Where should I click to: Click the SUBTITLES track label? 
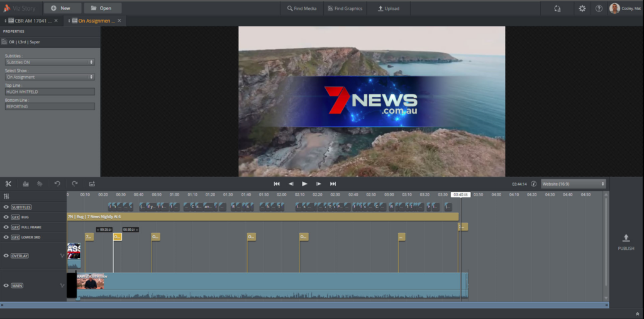pos(21,207)
